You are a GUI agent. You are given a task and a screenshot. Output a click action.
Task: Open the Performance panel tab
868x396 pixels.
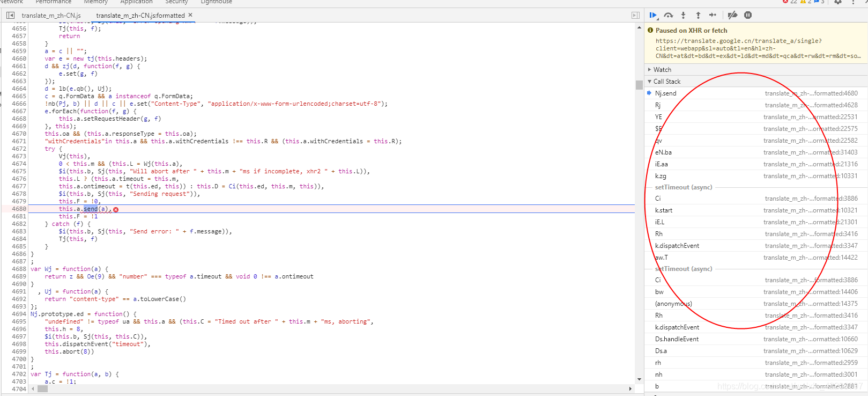click(54, 2)
